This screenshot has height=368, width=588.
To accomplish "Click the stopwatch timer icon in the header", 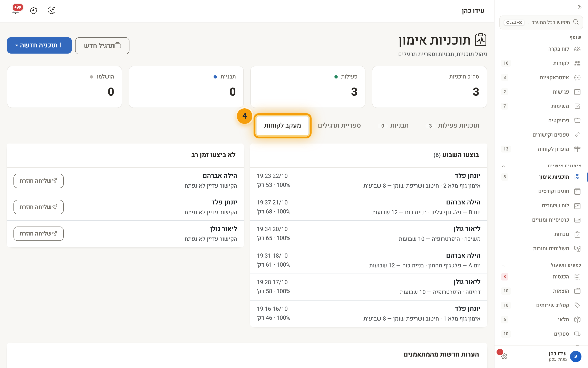I will (x=33, y=10).
